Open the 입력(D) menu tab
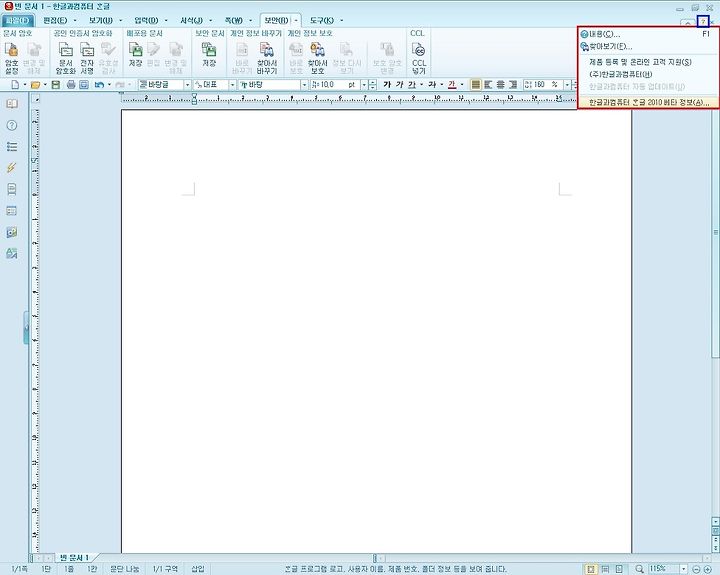This screenshot has height=575, width=720. pyautogui.click(x=146, y=21)
